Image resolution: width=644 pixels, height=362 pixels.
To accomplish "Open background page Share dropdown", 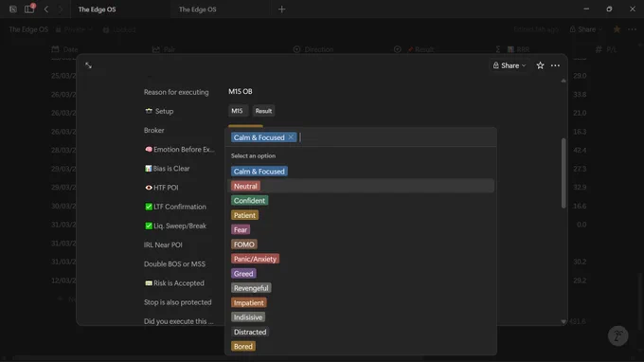I will tap(586, 29).
